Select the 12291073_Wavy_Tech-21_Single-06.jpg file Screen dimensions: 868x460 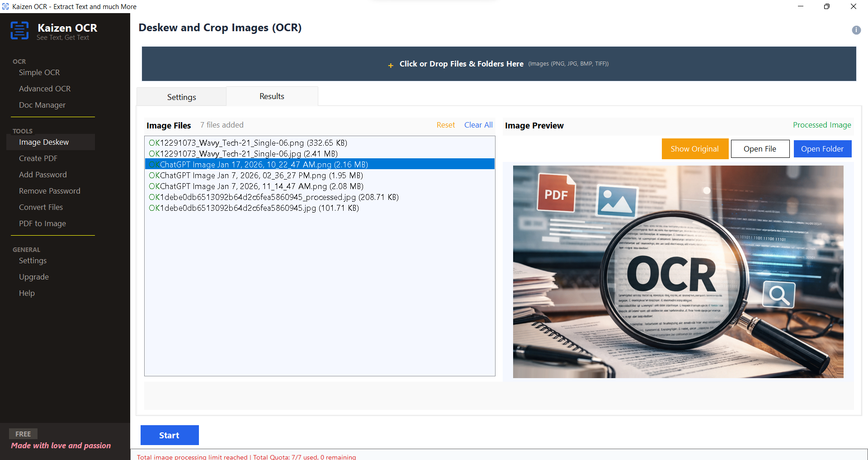coord(243,153)
